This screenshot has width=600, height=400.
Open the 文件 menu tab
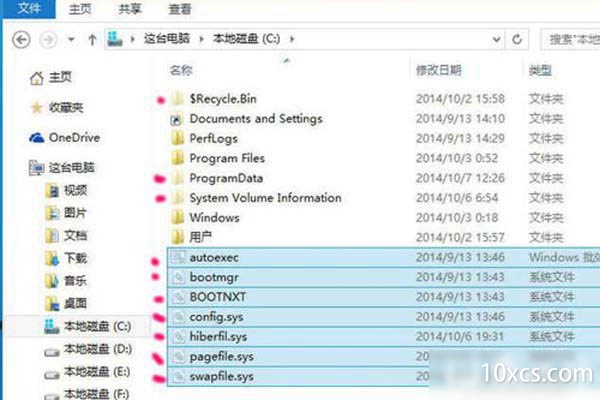click(x=24, y=9)
